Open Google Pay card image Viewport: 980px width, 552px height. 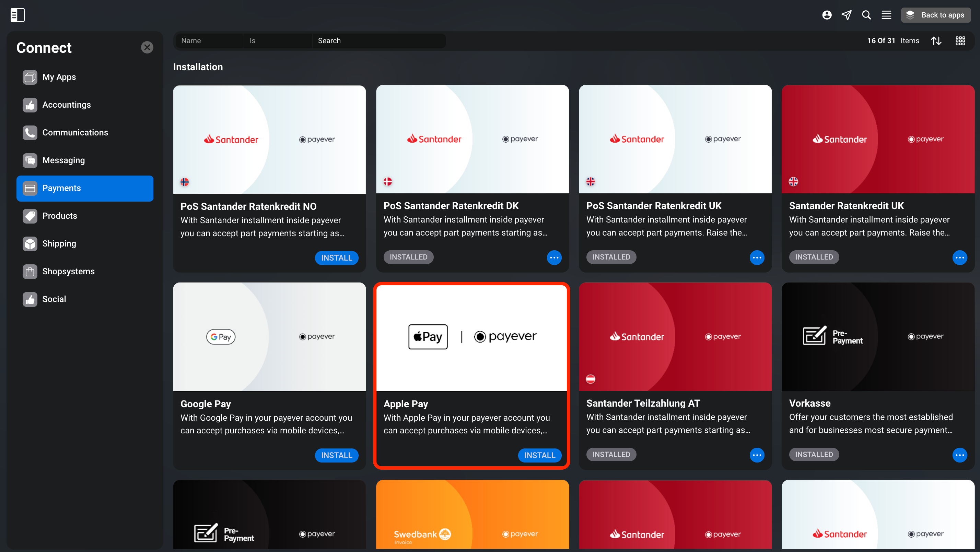click(x=269, y=337)
